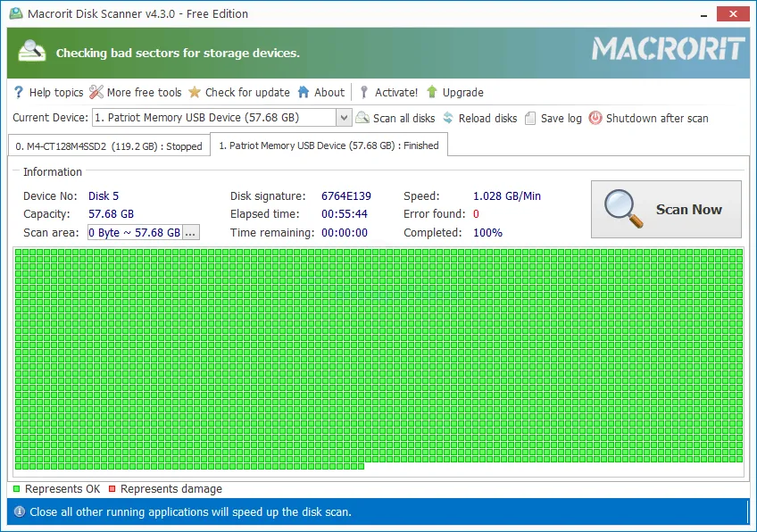Screen dimensions: 757x532
Task: Expand the Current Device dropdown arrow
Action: click(344, 117)
